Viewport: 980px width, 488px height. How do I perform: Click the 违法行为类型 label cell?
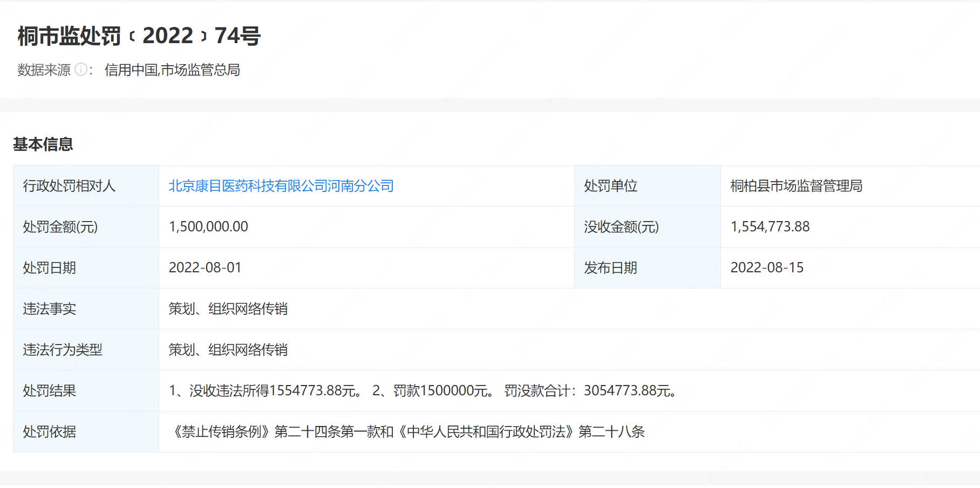pos(63,350)
